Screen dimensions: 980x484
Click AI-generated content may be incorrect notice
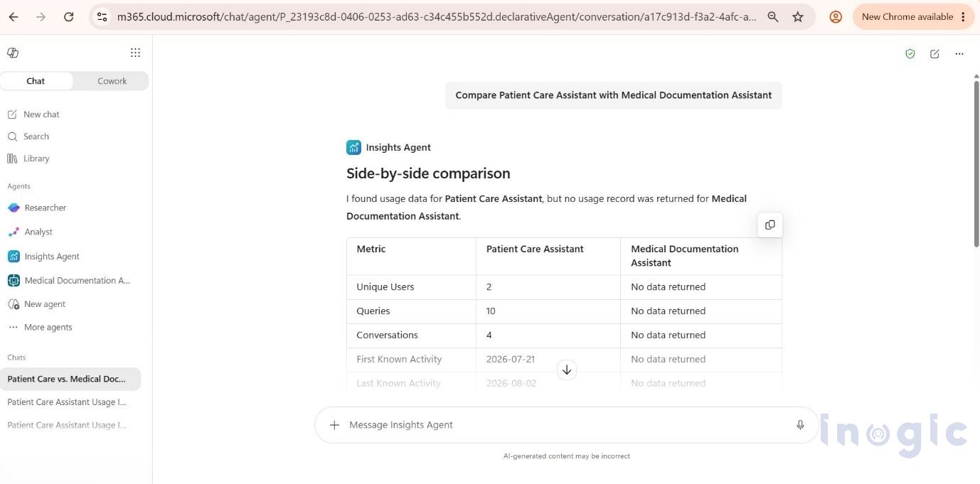(x=567, y=456)
